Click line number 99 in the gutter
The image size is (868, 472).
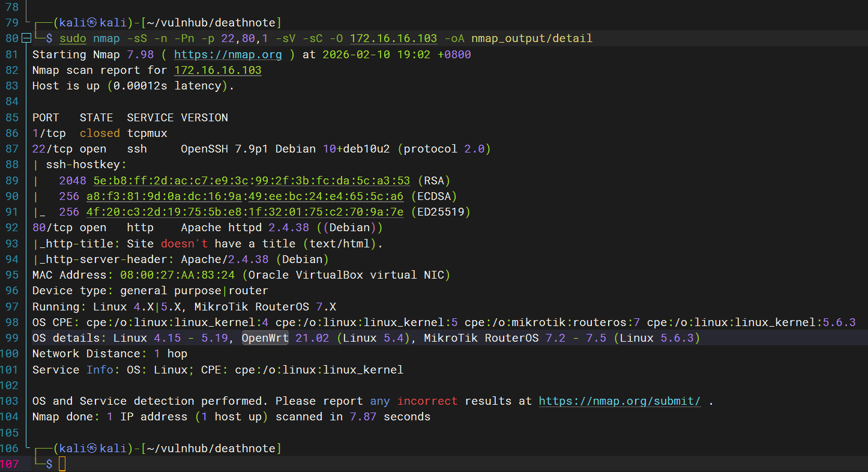pyautogui.click(x=11, y=337)
